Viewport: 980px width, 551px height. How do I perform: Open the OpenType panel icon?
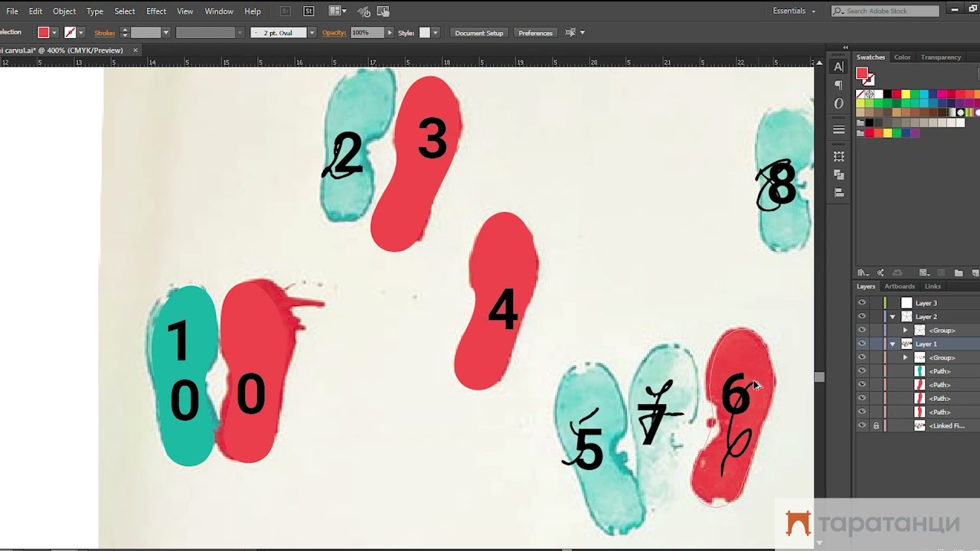click(x=839, y=103)
